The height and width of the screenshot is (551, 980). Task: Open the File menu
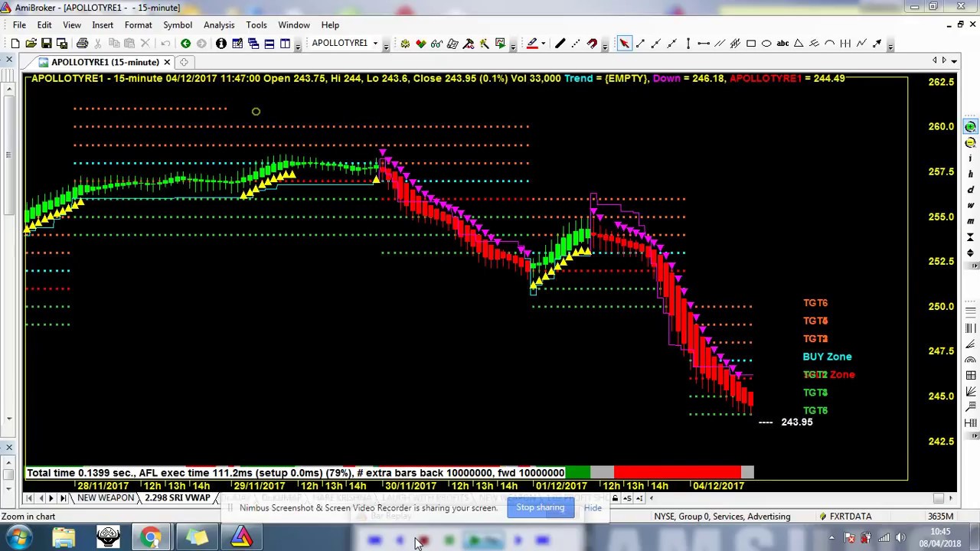click(x=19, y=24)
